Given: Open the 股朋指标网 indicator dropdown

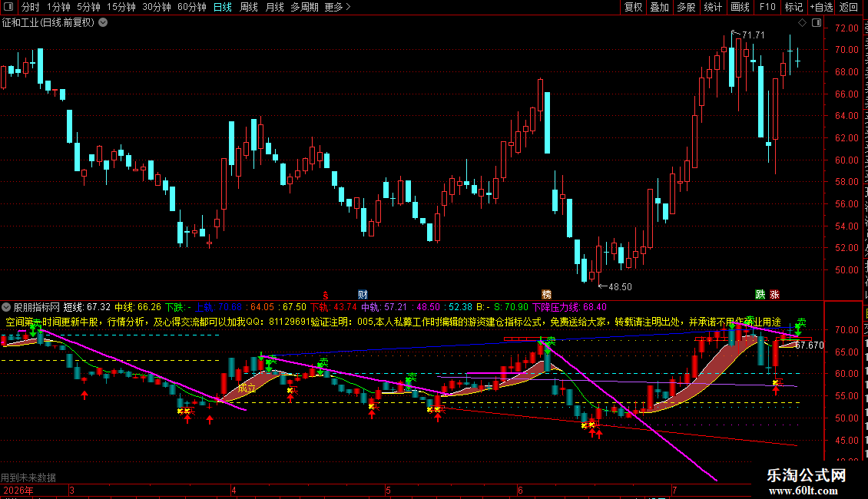Looking at the screenshot, I should tap(6, 307).
